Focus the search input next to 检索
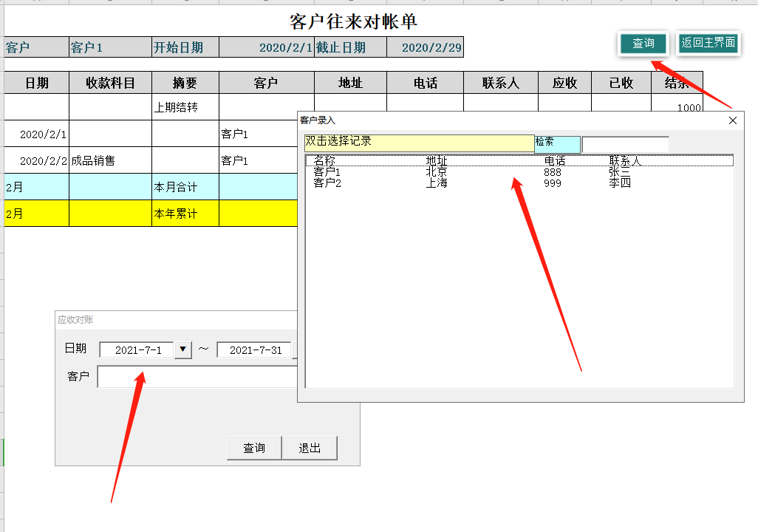 tap(625, 144)
